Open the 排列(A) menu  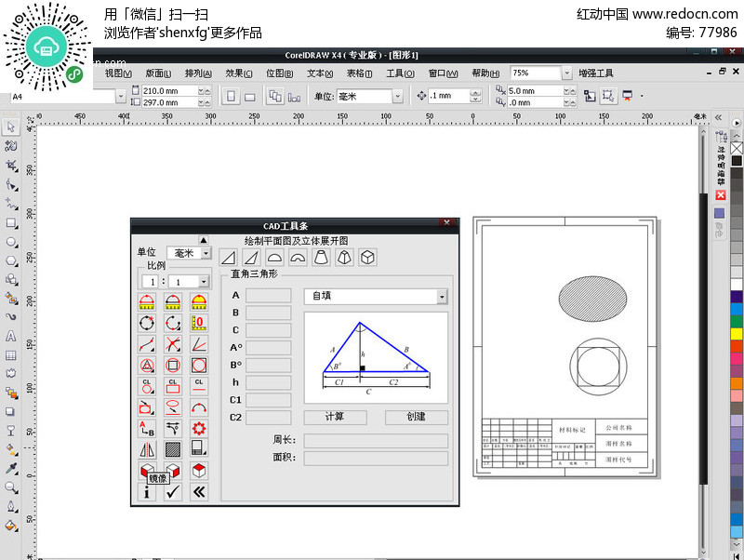198,73
